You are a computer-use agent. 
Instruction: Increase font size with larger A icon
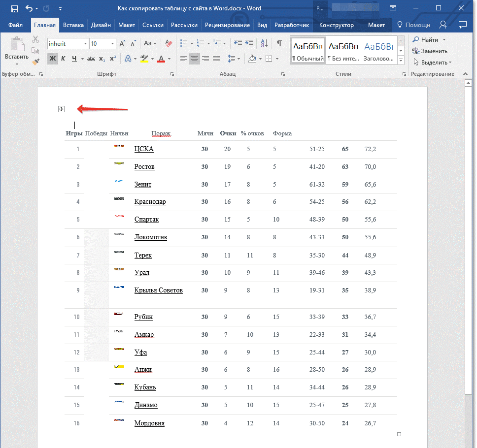(122, 43)
